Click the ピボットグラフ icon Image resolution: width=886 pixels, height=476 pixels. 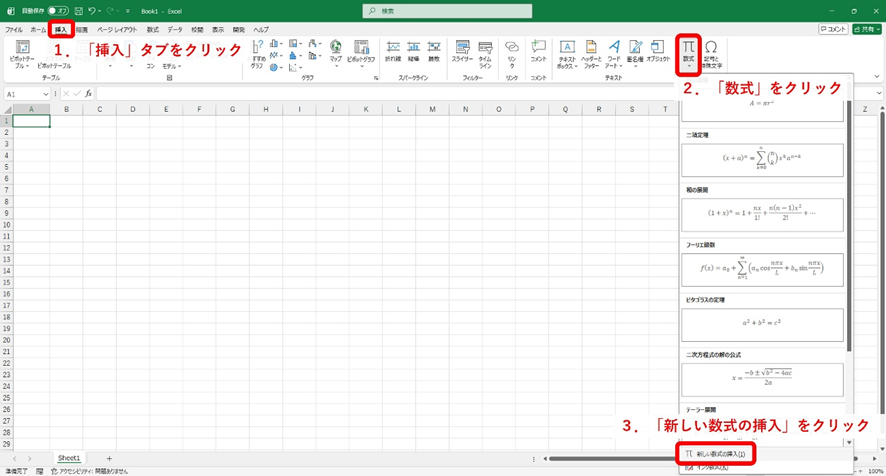(x=361, y=50)
